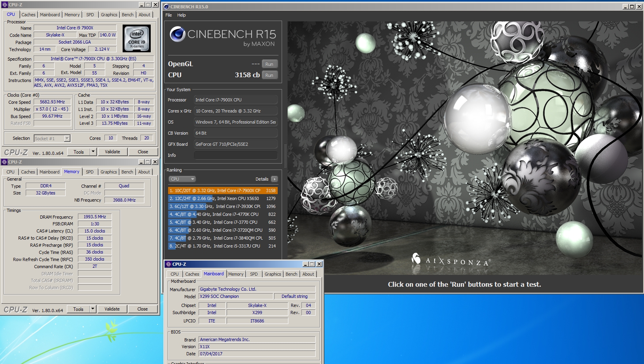Run the OpenGL benchmark
The image size is (644, 364).
point(269,64)
